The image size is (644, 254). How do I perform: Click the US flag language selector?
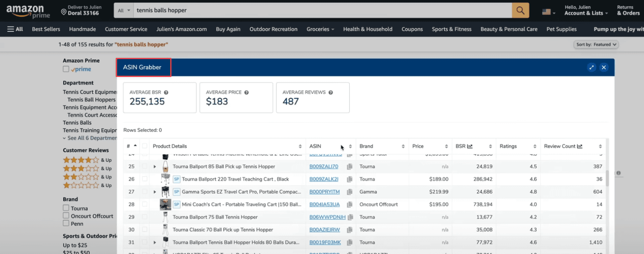click(x=548, y=12)
